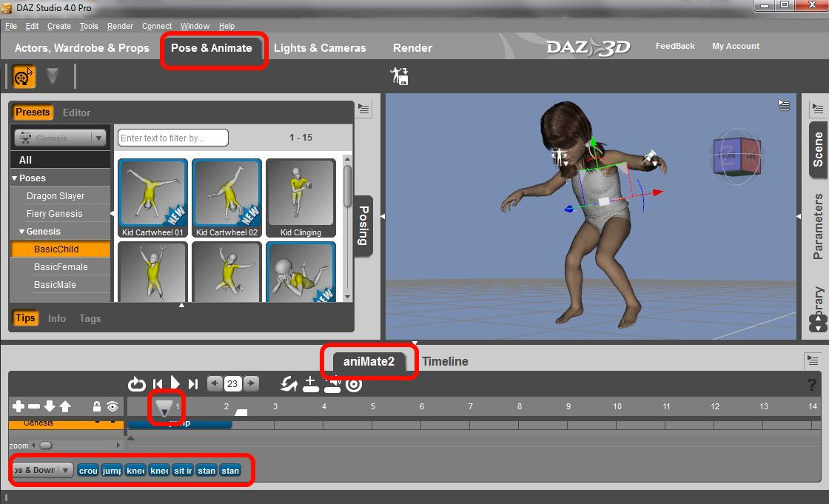The width and height of the screenshot is (829, 504).
Task: Select the 'sit ir' aniBlock preset
Action: tap(183, 471)
